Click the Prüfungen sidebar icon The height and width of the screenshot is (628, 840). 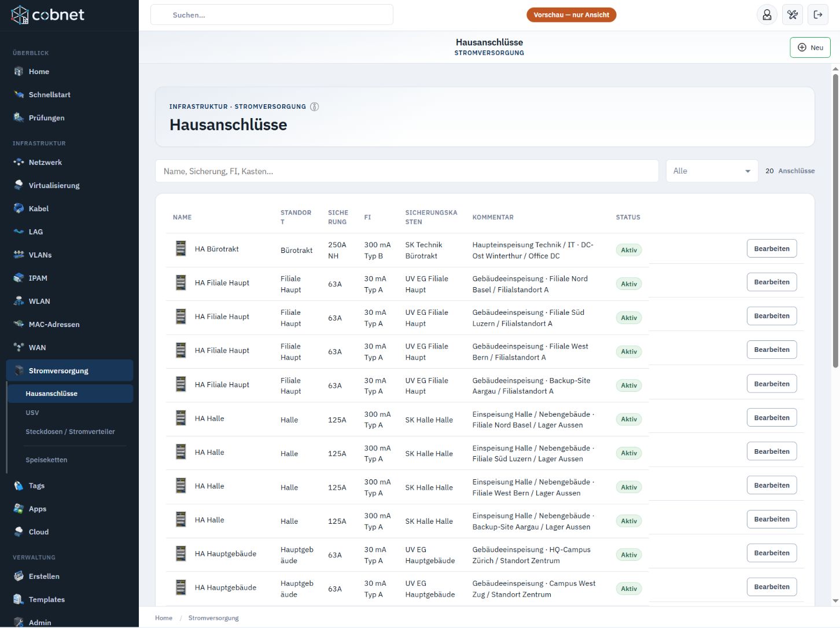(x=19, y=118)
